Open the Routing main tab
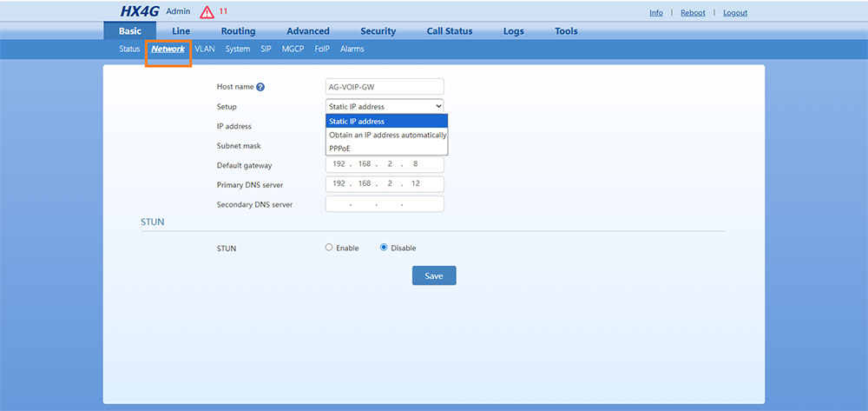The width and height of the screenshot is (868, 411). pos(238,31)
